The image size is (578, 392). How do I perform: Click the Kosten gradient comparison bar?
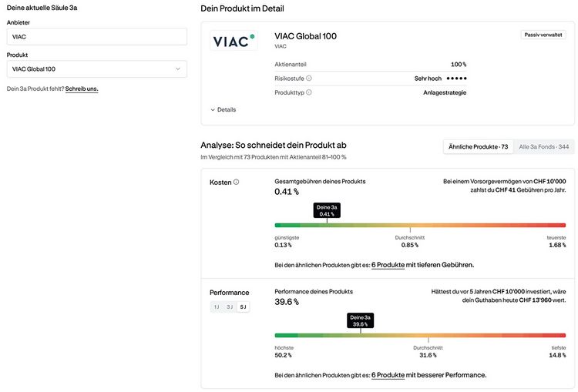[x=420, y=225]
